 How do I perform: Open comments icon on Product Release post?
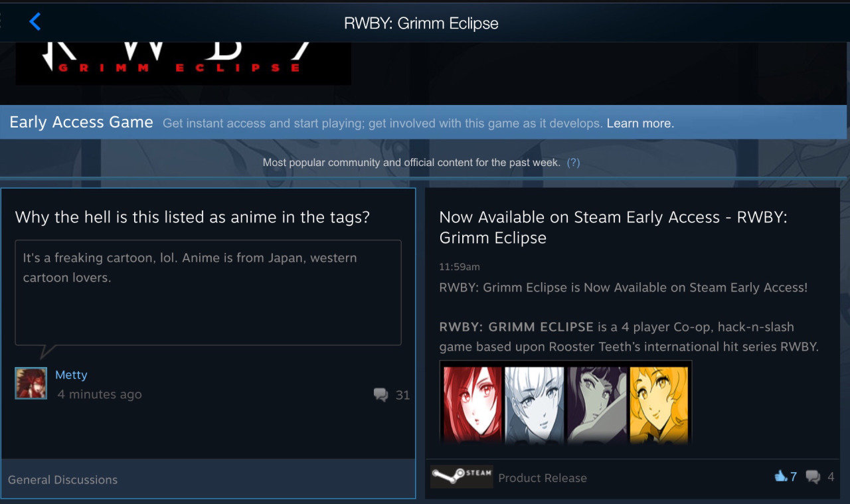coord(813,477)
